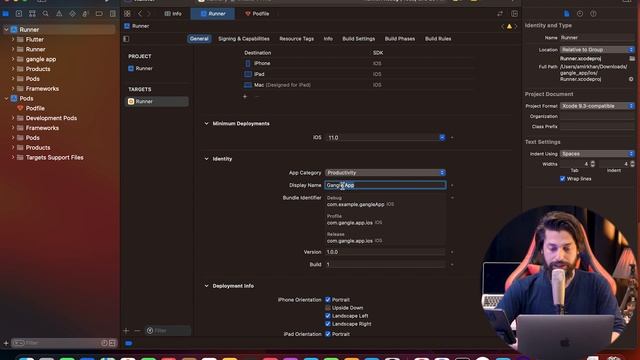
Task: Open the Report navigator icon
Action: [x=113, y=13]
